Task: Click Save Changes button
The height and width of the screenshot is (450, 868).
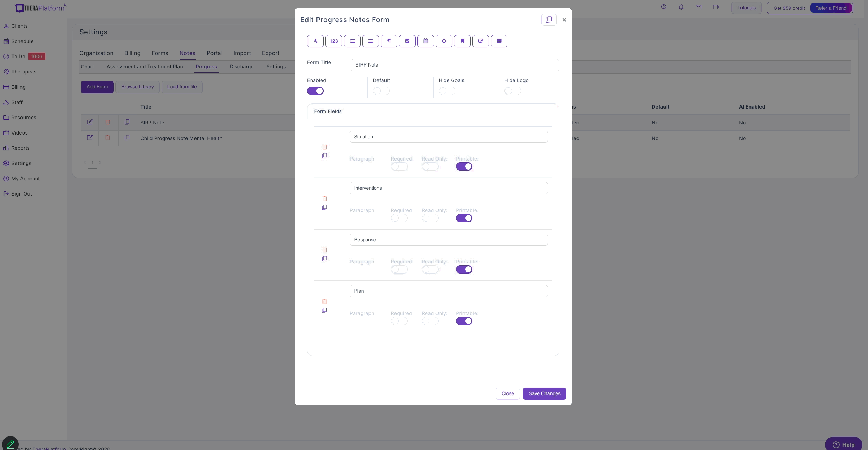Action: [x=544, y=393]
